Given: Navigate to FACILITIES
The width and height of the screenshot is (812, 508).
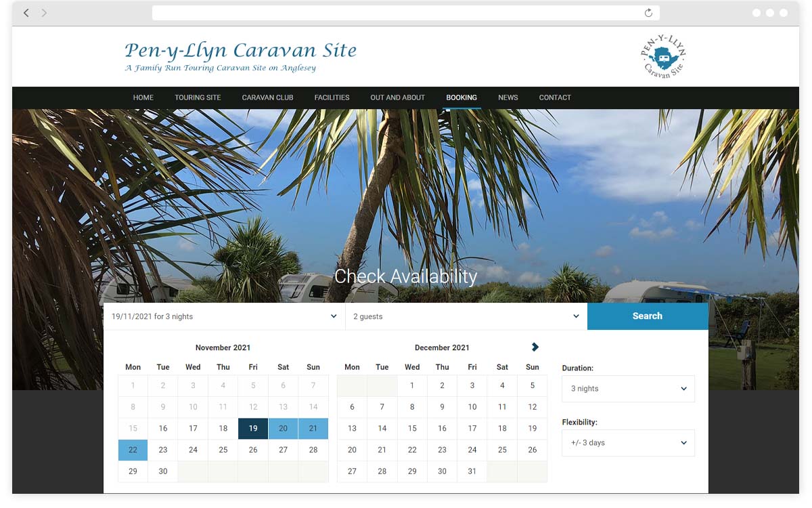Looking at the screenshot, I should point(332,98).
